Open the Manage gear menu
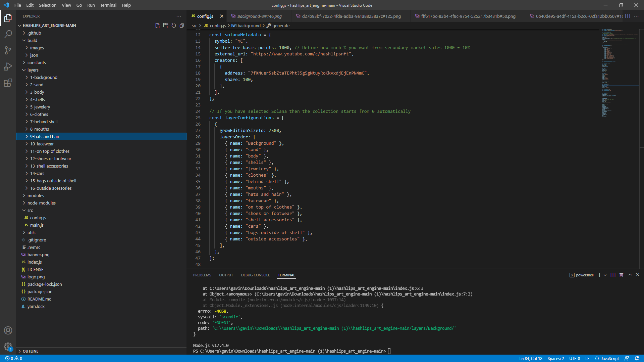Screen dimensions: 644x362 coord(8,347)
